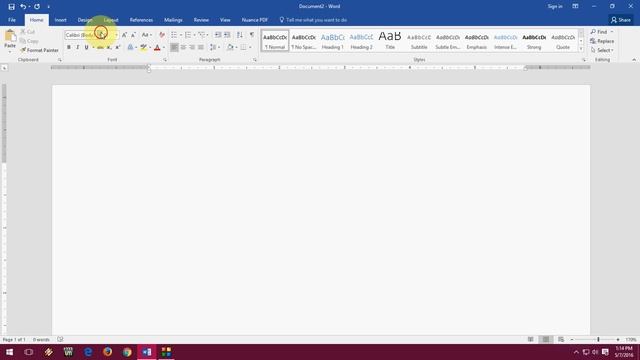The height and width of the screenshot is (360, 640).
Task: Click the Format Painter button
Action: pyautogui.click(x=39, y=50)
